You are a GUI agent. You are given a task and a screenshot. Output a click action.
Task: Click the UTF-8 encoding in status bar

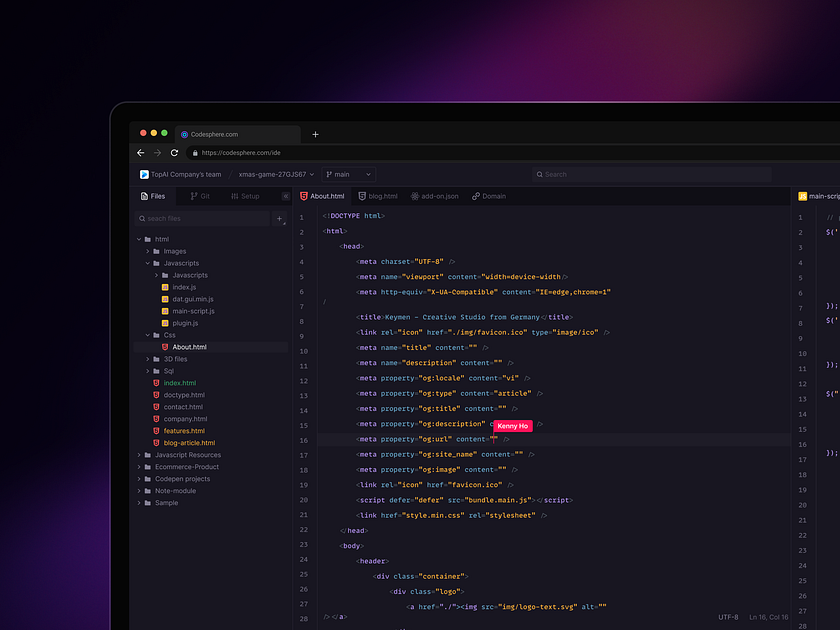click(728, 617)
